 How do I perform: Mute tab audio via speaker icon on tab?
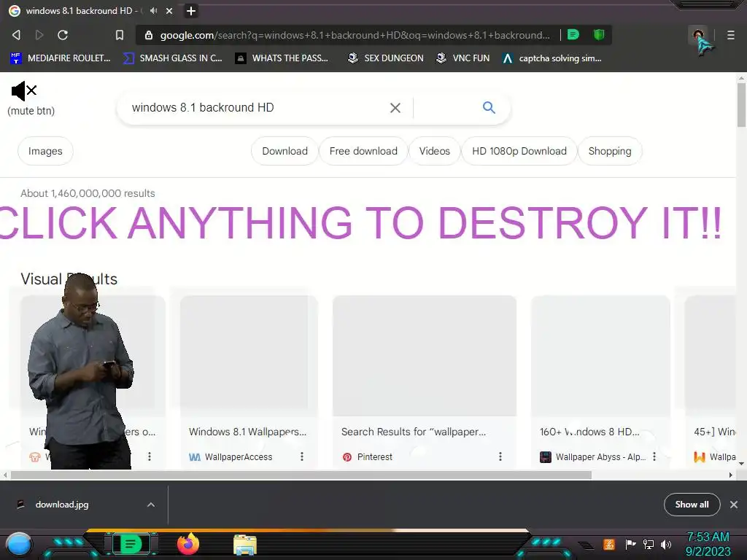click(153, 10)
